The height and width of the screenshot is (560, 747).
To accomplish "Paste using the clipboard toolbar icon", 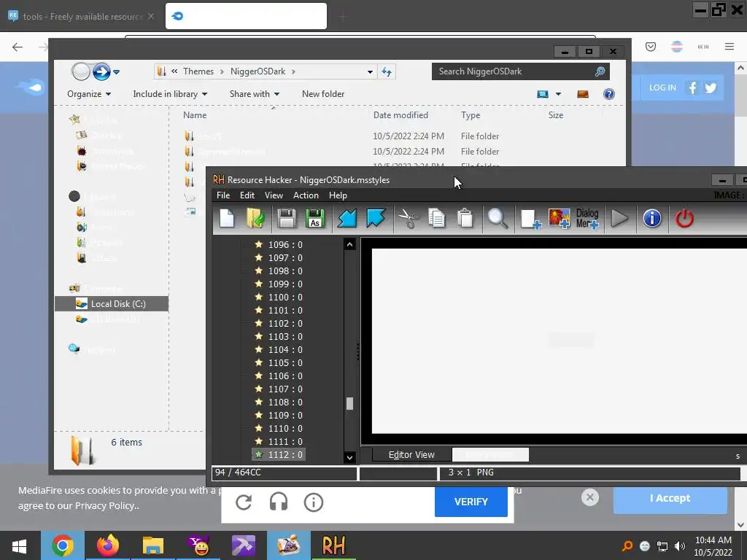I will pos(465,219).
